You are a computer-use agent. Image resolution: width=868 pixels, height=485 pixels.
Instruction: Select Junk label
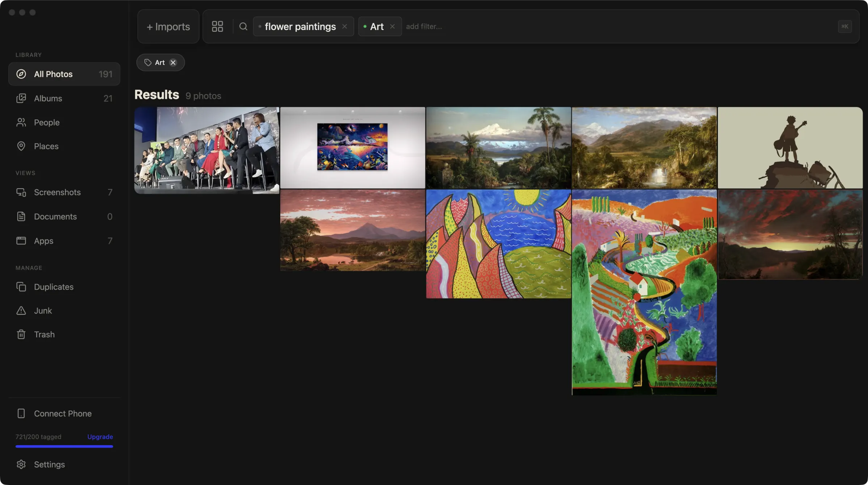43,311
